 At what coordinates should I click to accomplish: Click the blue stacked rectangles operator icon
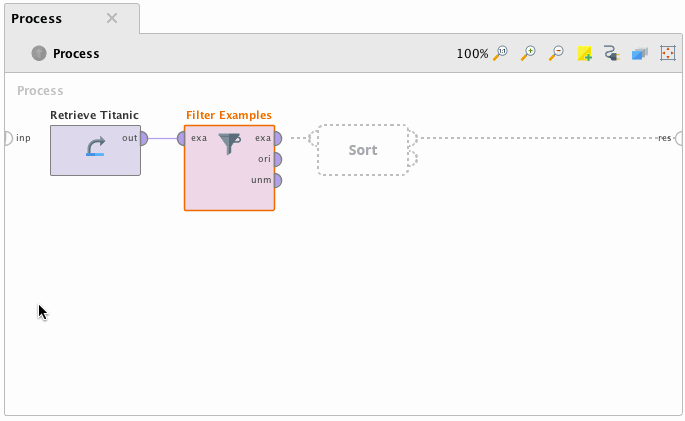[640, 54]
